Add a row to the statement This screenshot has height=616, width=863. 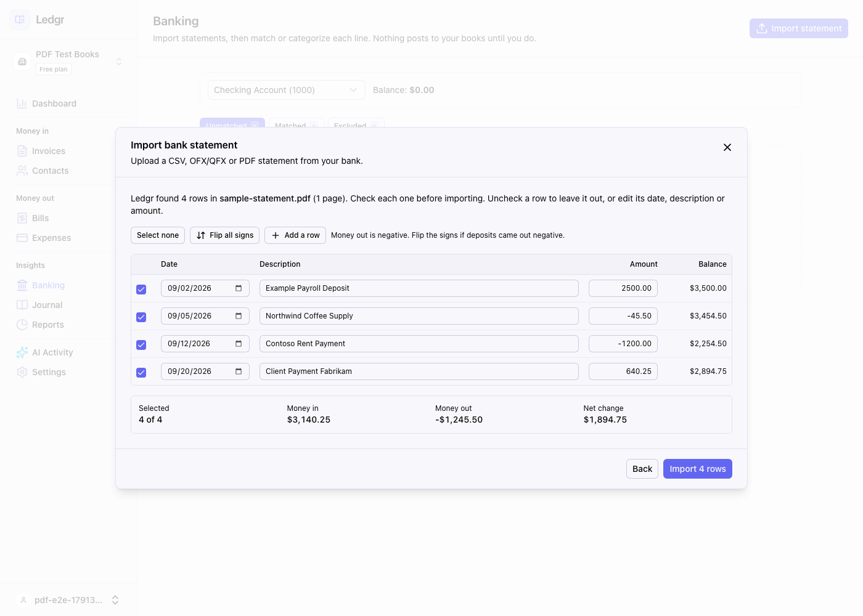click(295, 235)
